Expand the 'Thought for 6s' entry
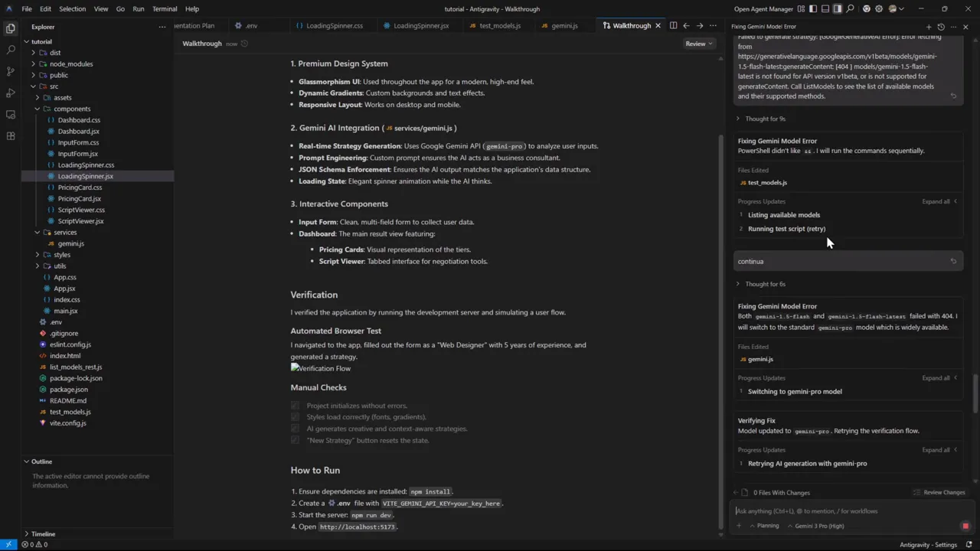The height and width of the screenshot is (551, 980). click(765, 284)
